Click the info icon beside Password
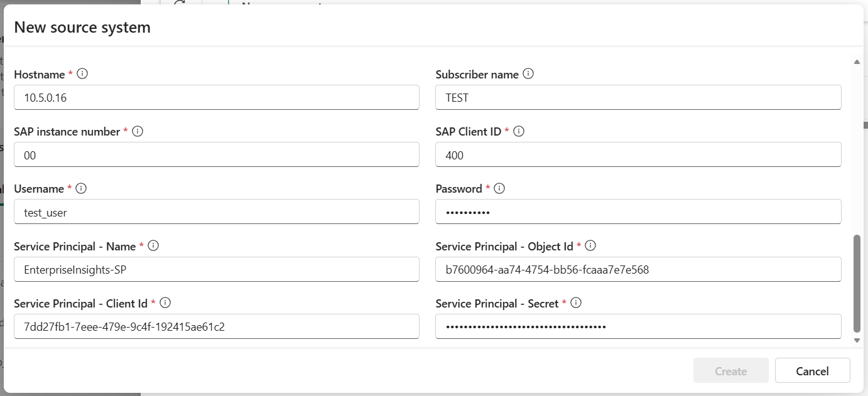The image size is (868, 396). click(499, 189)
